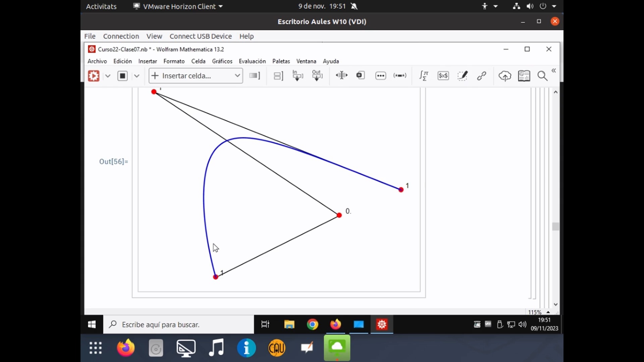
Task: Click the insert output cell icon
Action: [x=317, y=76]
